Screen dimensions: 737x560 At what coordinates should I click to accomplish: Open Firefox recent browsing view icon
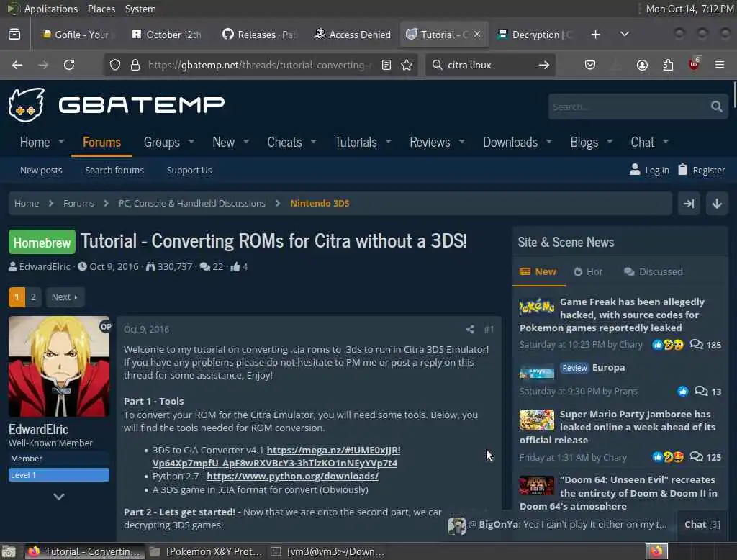point(14,35)
